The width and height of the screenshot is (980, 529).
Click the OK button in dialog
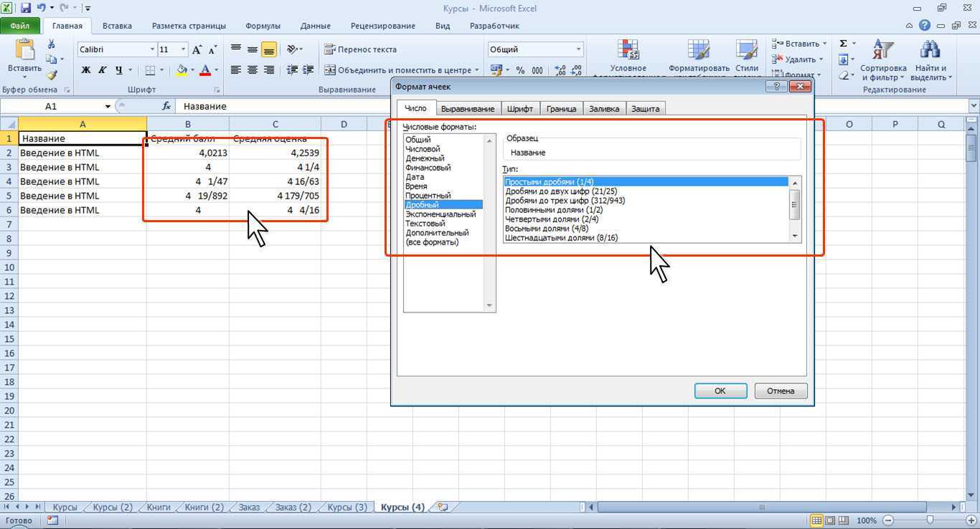pos(720,391)
